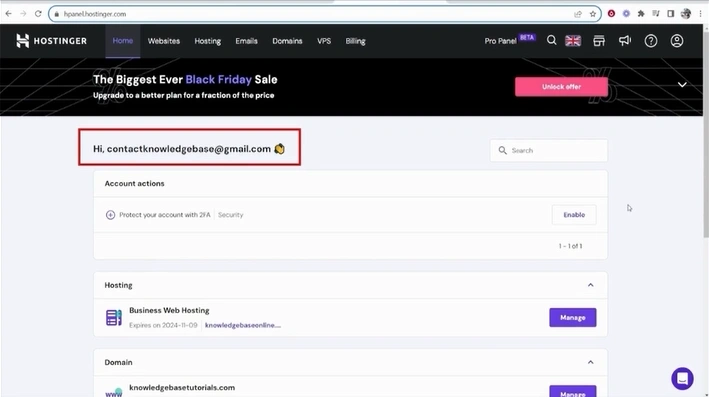Image resolution: width=709 pixels, height=397 pixels.
Task: Change language via the UK flag icon
Action: point(573,41)
